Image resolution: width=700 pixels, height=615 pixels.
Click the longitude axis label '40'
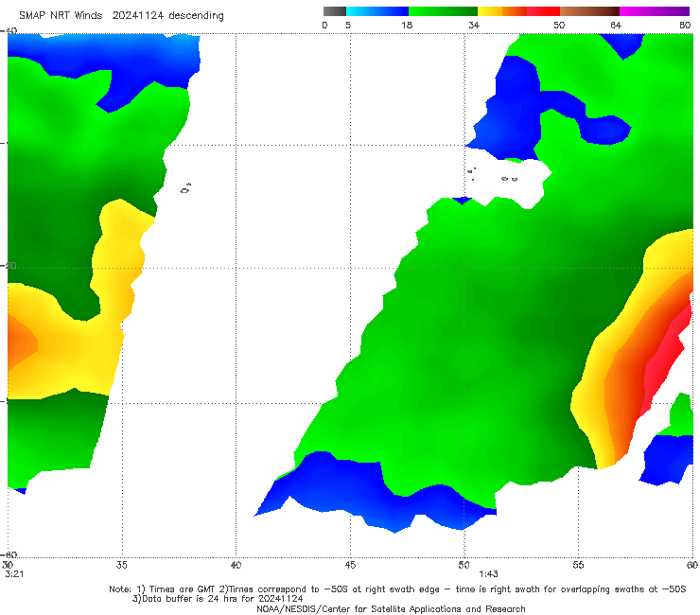(x=236, y=566)
